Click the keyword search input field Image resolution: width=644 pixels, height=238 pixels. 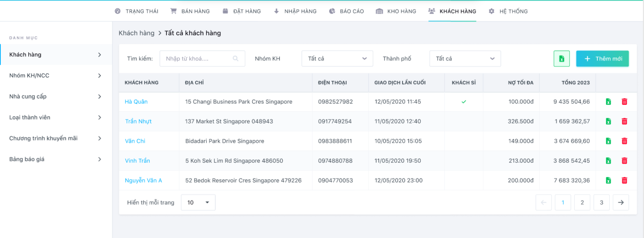[197, 59]
